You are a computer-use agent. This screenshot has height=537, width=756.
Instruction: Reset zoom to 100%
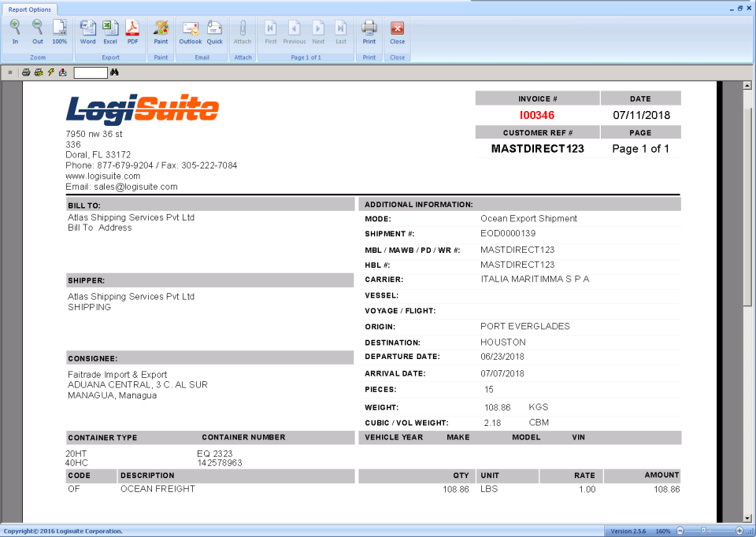(59, 31)
